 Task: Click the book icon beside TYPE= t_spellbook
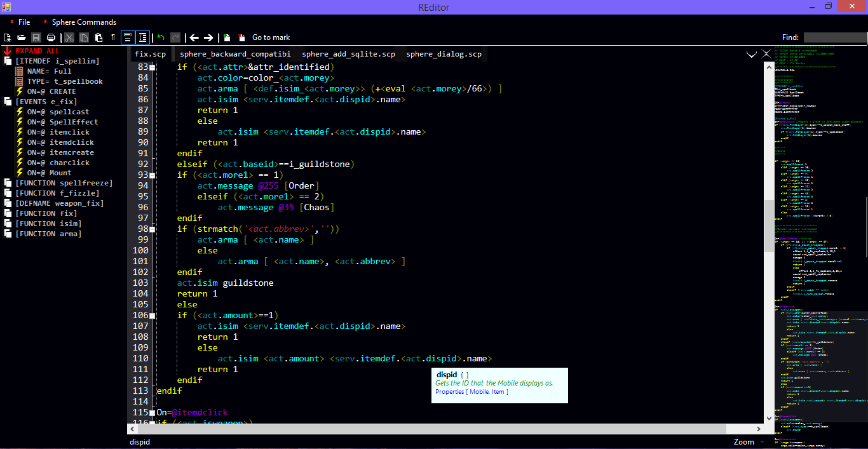coord(20,81)
